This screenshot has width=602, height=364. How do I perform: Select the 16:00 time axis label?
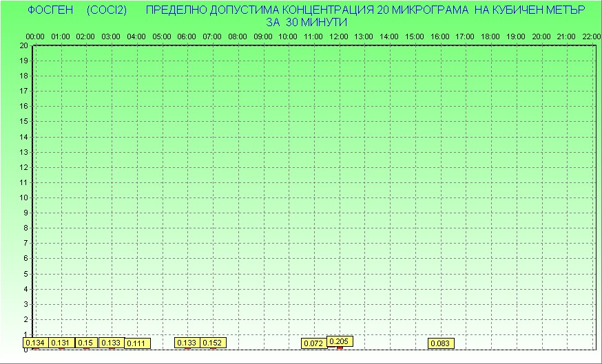[x=440, y=36]
